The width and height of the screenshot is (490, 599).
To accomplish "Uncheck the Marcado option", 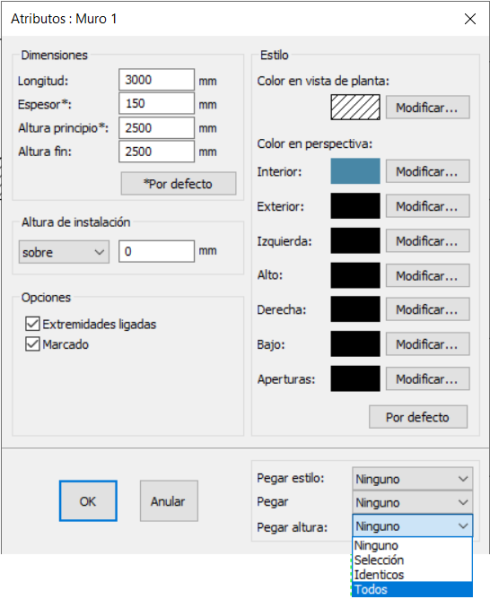I will coord(32,344).
